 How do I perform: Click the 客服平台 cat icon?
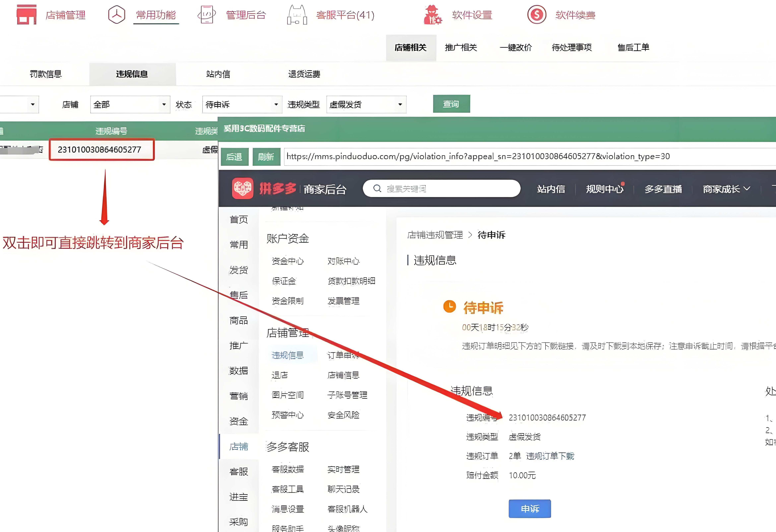(x=297, y=15)
